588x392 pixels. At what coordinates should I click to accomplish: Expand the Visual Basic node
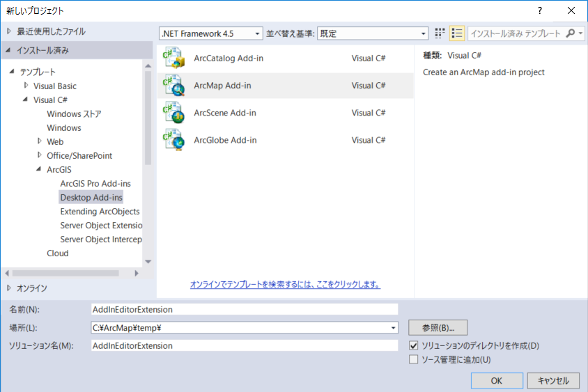pos(26,86)
